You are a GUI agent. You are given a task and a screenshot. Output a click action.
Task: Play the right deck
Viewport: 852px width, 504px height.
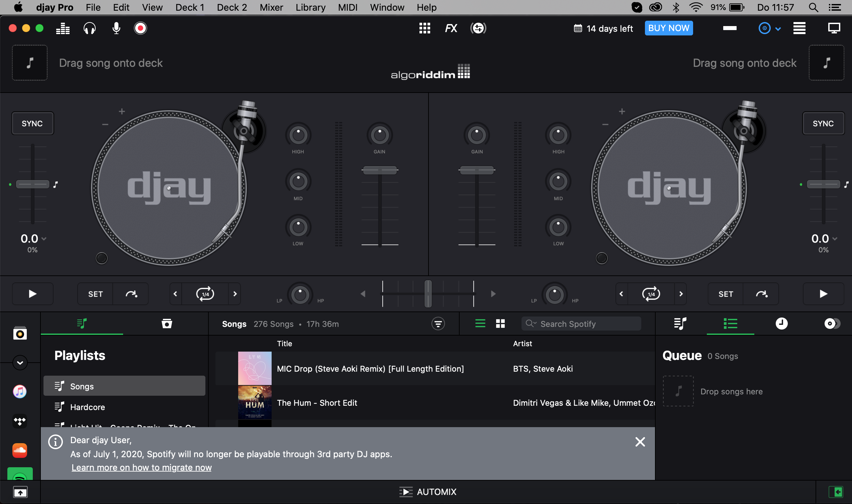(x=823, y=294)
